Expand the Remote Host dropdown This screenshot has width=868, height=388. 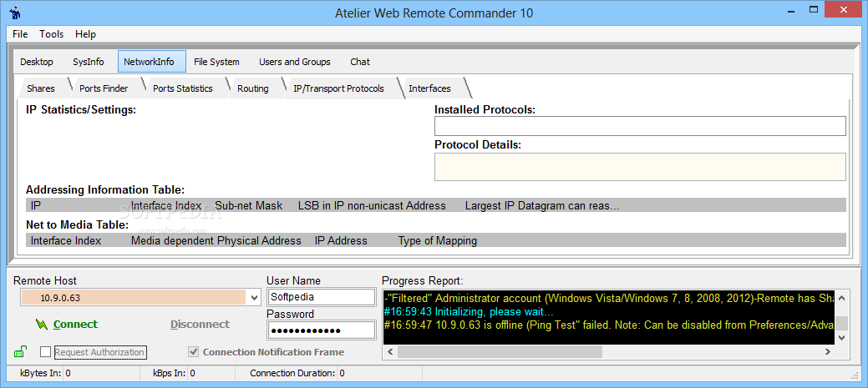pyautogui.click(x=254, y=298)
